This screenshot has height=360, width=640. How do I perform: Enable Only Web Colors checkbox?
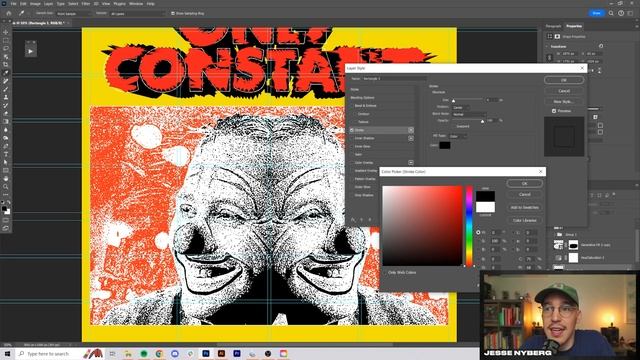point(385,273)
